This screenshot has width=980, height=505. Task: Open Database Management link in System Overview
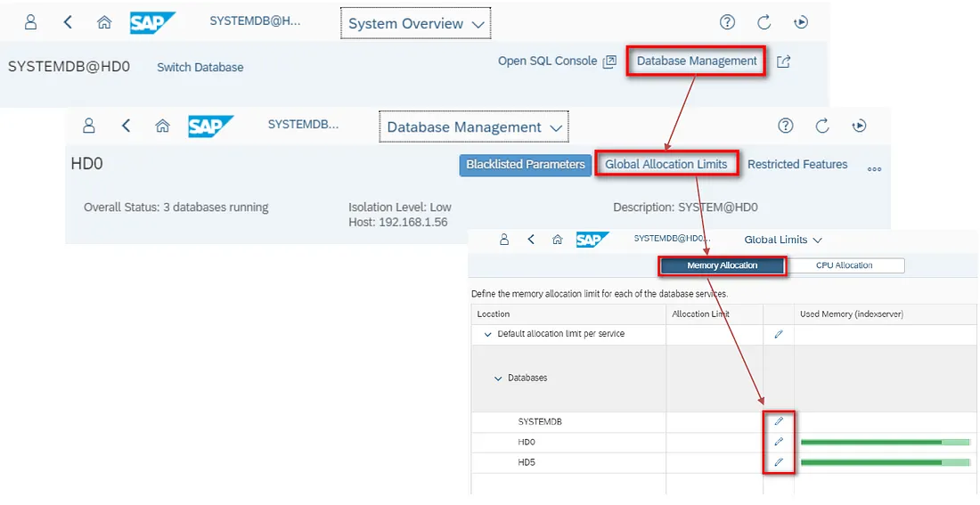pyautogui.click(x=697, y=61)
